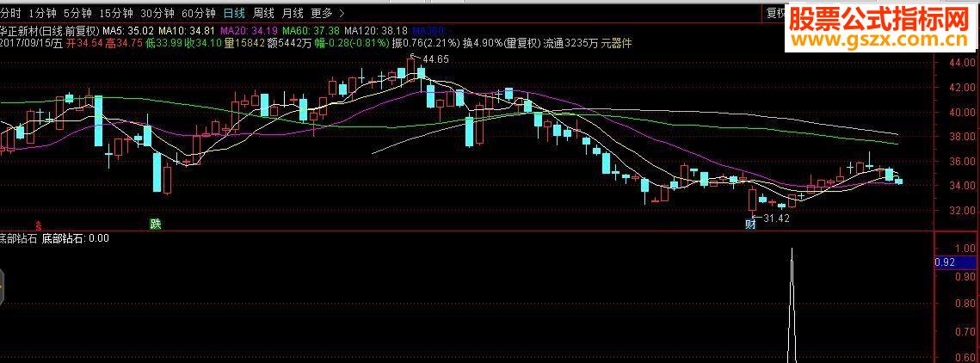Click the MA10: 34.81 label
Viewport: 980px width, 363px height.
point(186,31)
